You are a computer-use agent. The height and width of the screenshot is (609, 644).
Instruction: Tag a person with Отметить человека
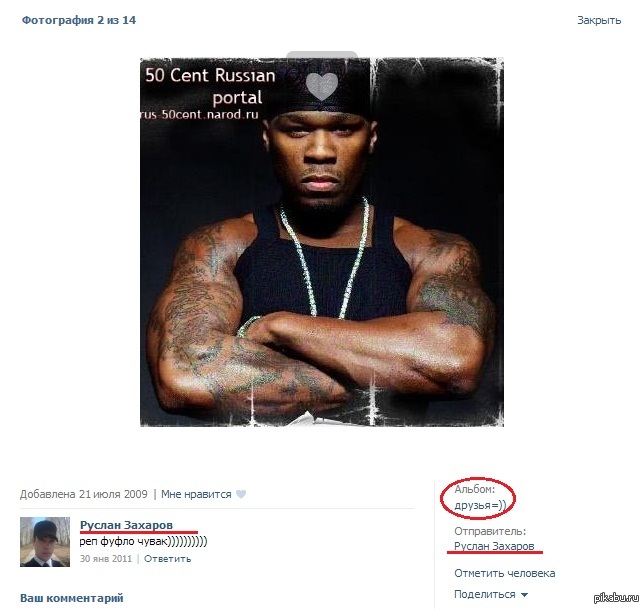(x=504, y=573)
